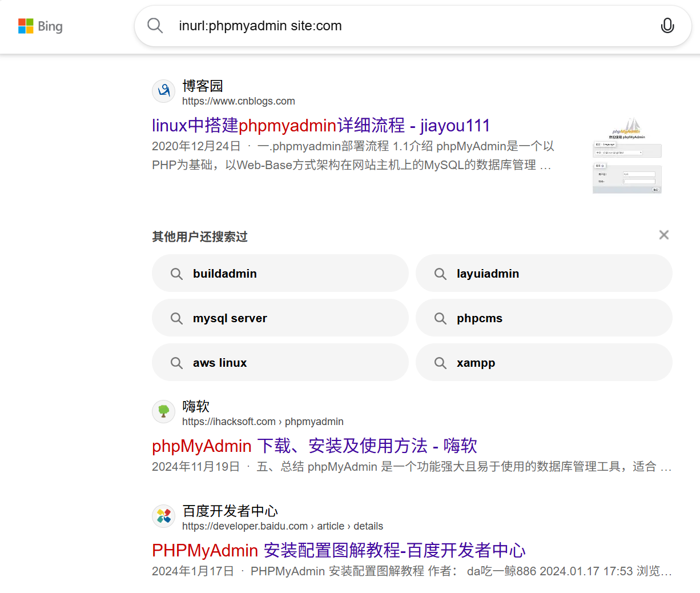Click the 嗨软 site name
This screenshot has width=700, height=593.
[x=196, y=406]
